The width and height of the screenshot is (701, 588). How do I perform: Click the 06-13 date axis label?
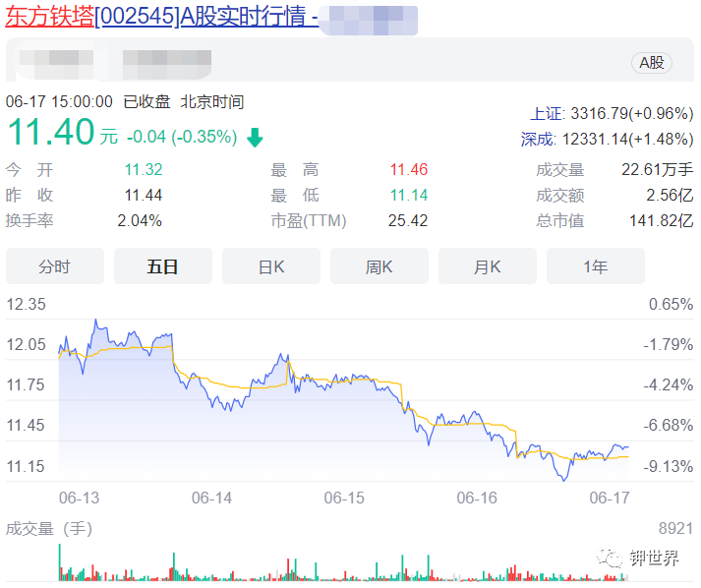pyautogui.click(x=79, y=499)
